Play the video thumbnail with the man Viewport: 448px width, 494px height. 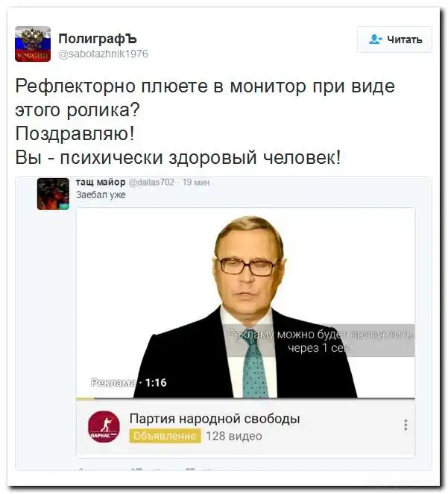pyautogui.click(x=245, y=303)
